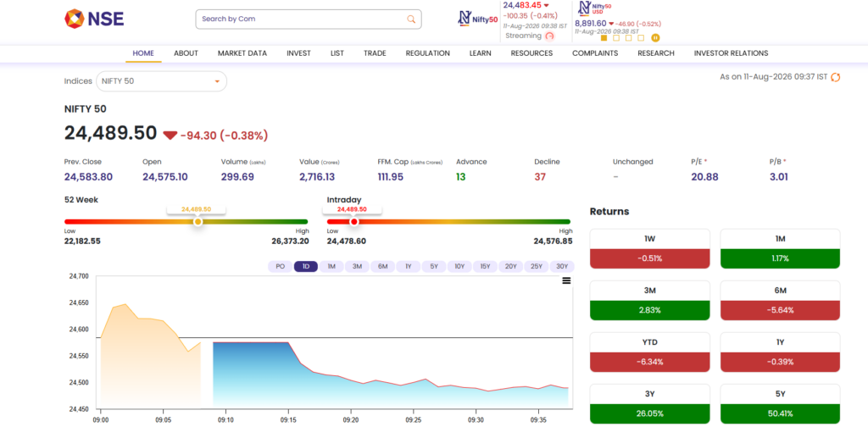Image resolution: width=868 pixels, height=438 pixels.
Task: Switch chart range to 6M
Action: [x=382, y=267]
